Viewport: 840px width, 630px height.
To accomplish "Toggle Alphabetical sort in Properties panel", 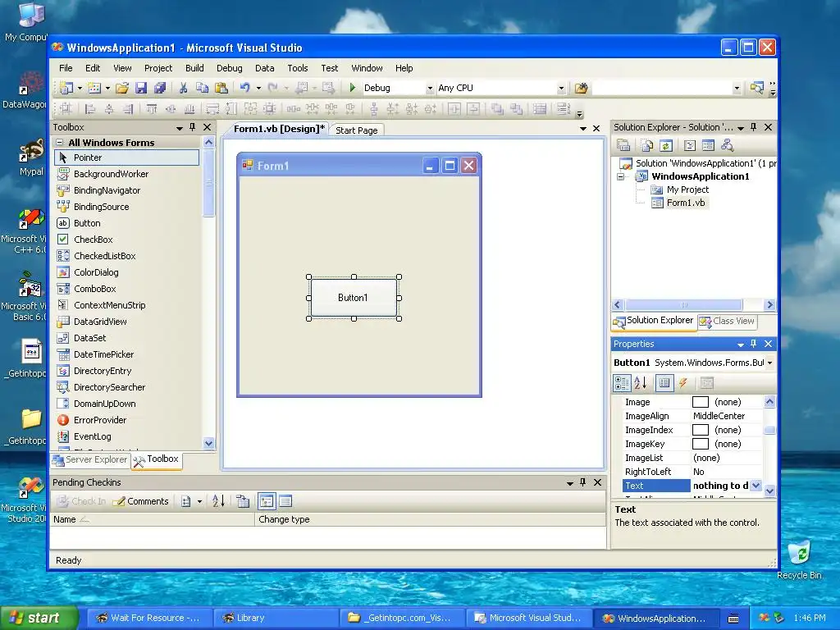I will tap(641, 382).
